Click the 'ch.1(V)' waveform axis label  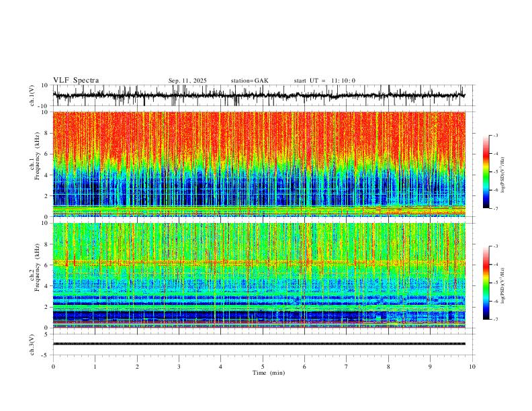[32, 95]
